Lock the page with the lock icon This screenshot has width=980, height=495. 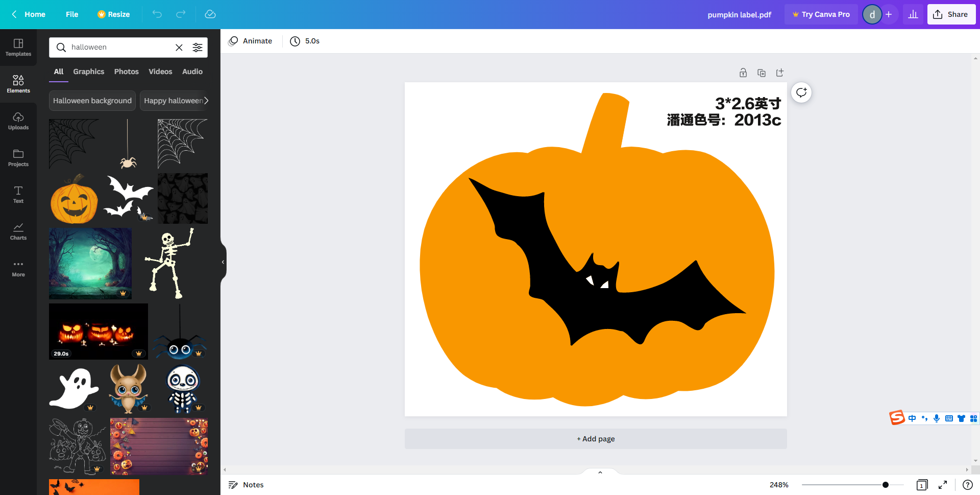[743, 73]
